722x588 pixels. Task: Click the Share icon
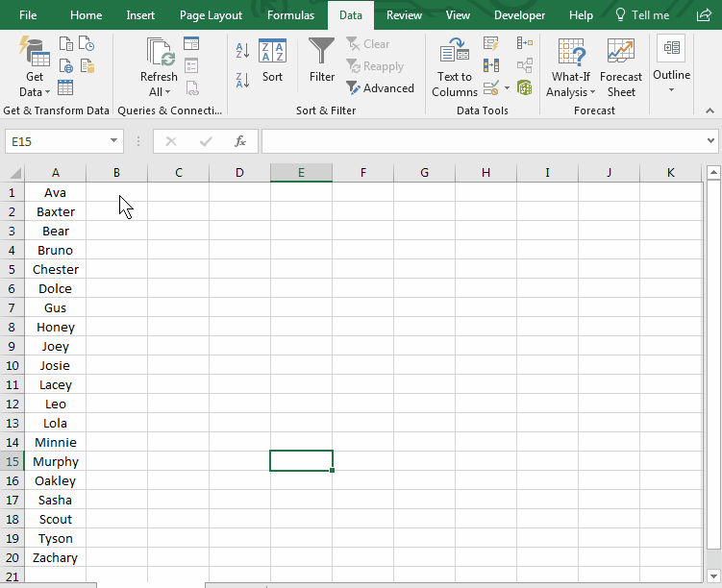click(704, 15)
